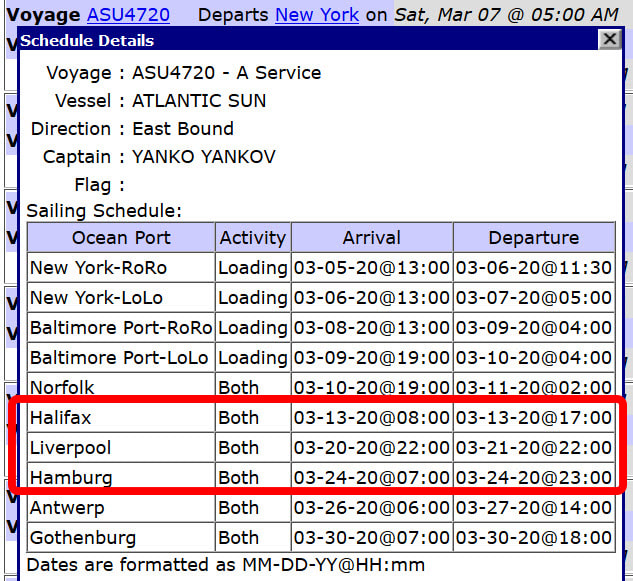Image resolution: width=633 pixels, height=581 pixels.
Task: Open the ASU4720 voyage link
Action: tap(128, 15)
